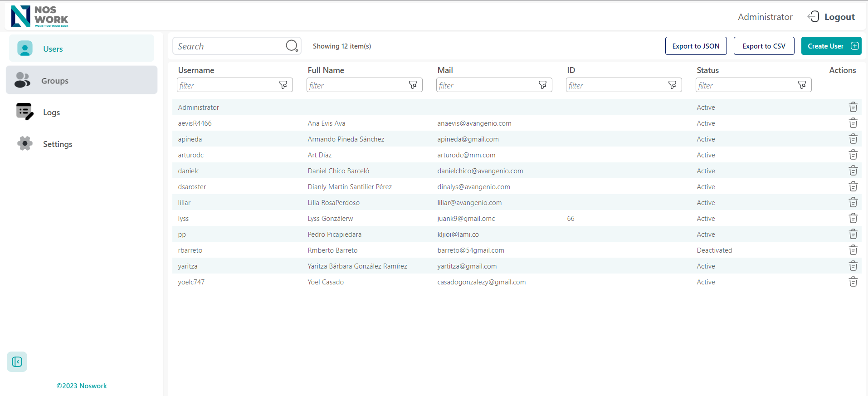This screenshot has width=868, height=396.
Task: Sort by the Status column header
Action: point(707,70)
